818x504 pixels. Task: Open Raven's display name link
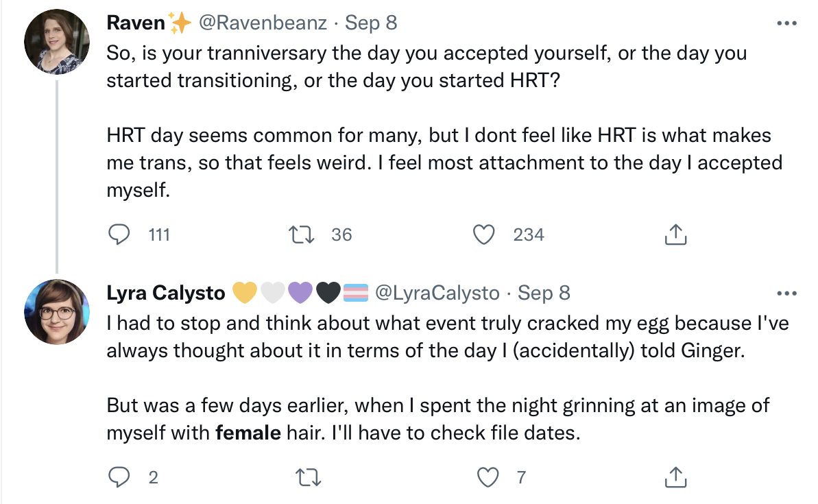click(x=136, y=23)
